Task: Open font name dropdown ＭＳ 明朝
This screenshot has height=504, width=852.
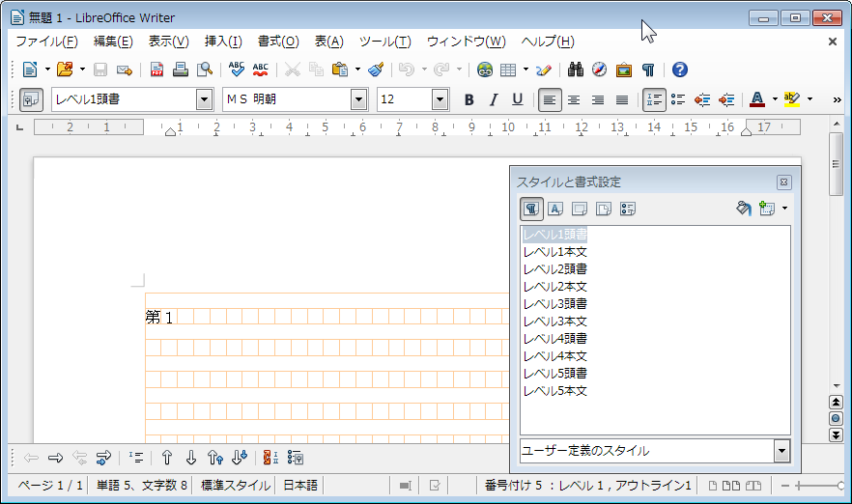Action: coord(358,100)
